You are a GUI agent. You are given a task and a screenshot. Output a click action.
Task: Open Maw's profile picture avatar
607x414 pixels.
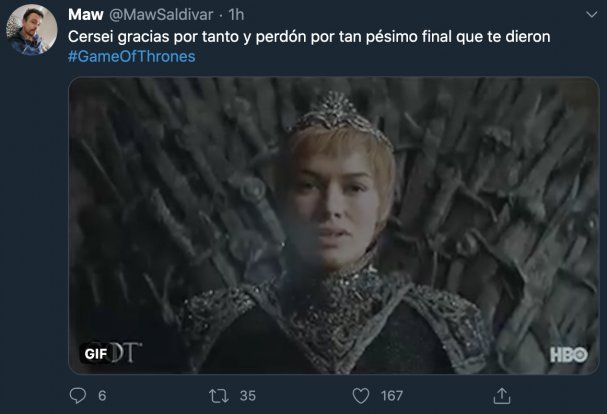pyautogui.click(x=32, y=30)
